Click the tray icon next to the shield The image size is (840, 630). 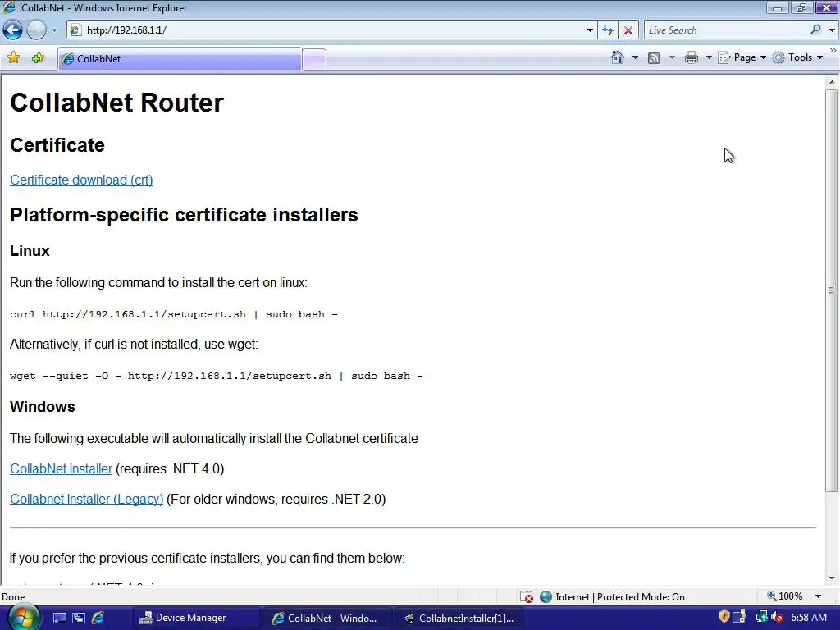pos(740,617)
